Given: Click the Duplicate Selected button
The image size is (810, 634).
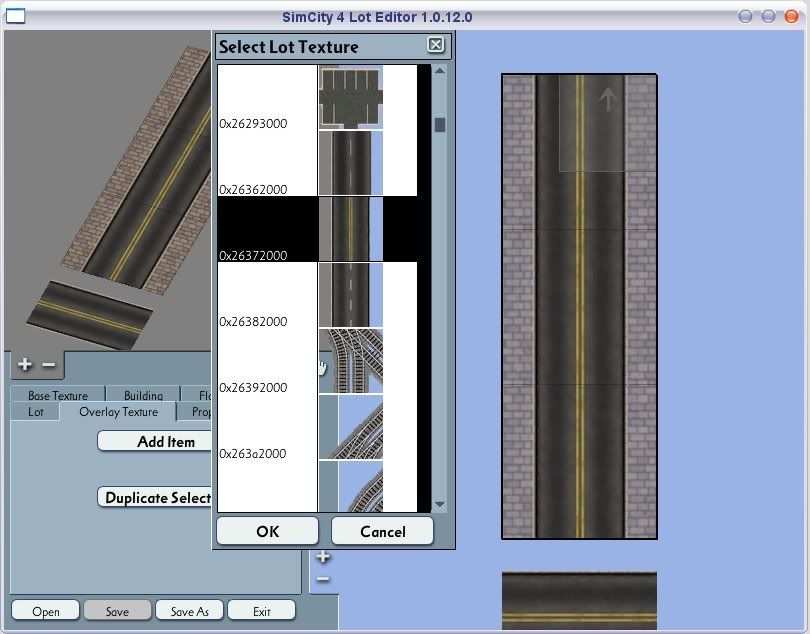Looking at the screenshot, I should (x=155, y=498).
